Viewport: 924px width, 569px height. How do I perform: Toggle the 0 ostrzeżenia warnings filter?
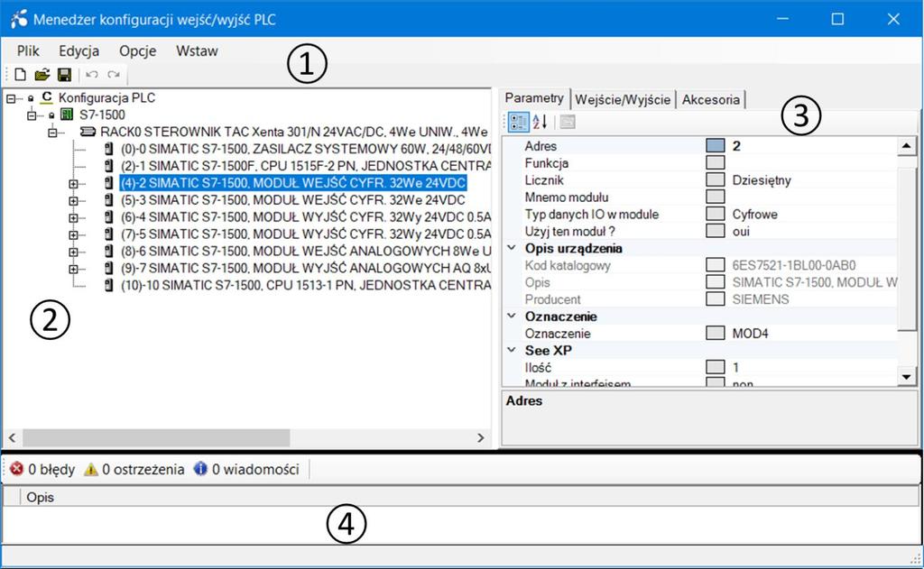point(134,469)
